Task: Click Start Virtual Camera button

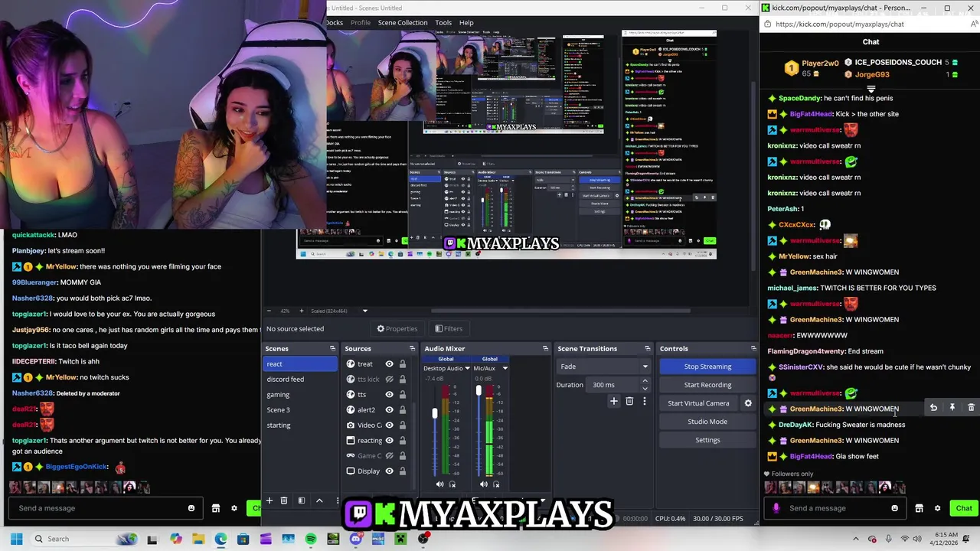Action: [x=698, y=403]
